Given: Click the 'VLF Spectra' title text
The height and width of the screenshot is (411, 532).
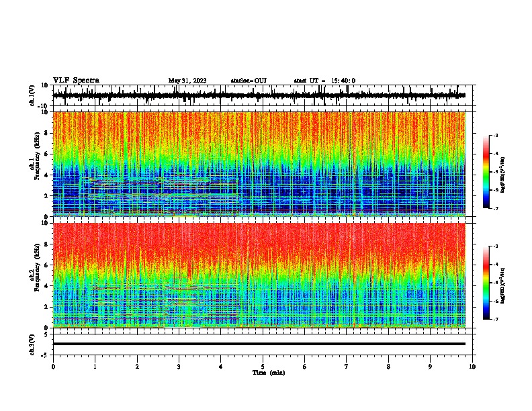Looking at the screenshot, I should tap(76, 81).
